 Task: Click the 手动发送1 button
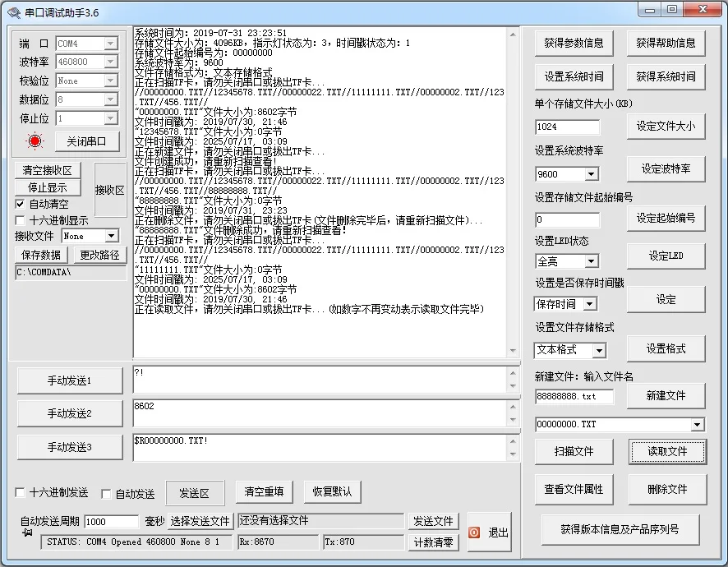[x=70, y=380]
